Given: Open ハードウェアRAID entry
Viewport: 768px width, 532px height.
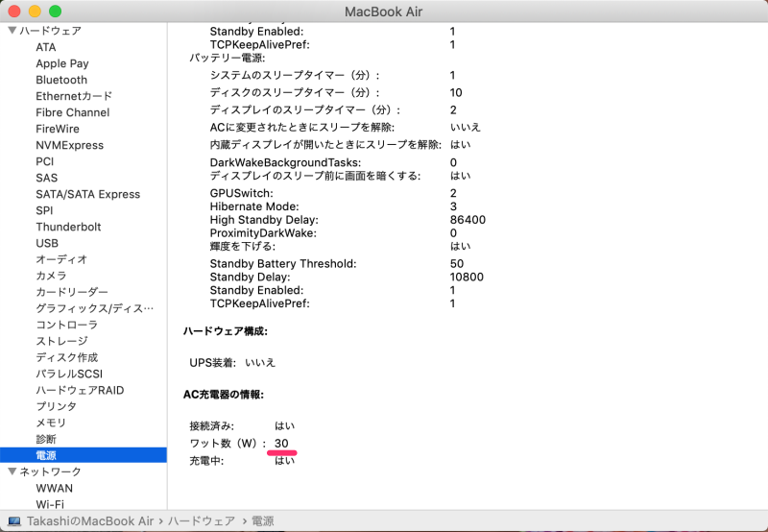Looking at the screenshot, I should tap(80, 390).
